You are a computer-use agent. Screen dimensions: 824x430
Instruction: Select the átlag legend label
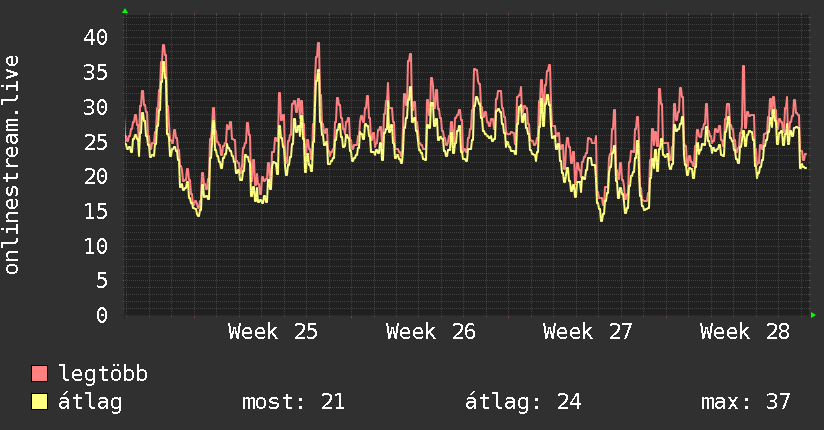click(x=90, y=402)
